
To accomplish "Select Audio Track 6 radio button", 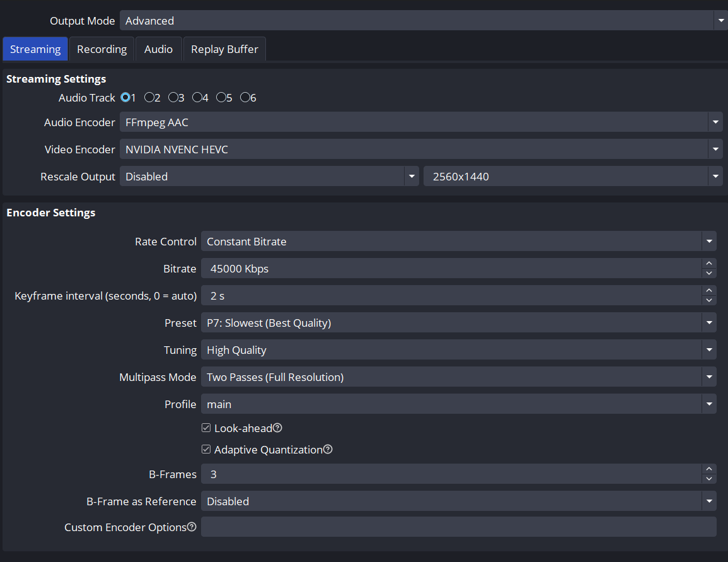I will tap(245, 98).
